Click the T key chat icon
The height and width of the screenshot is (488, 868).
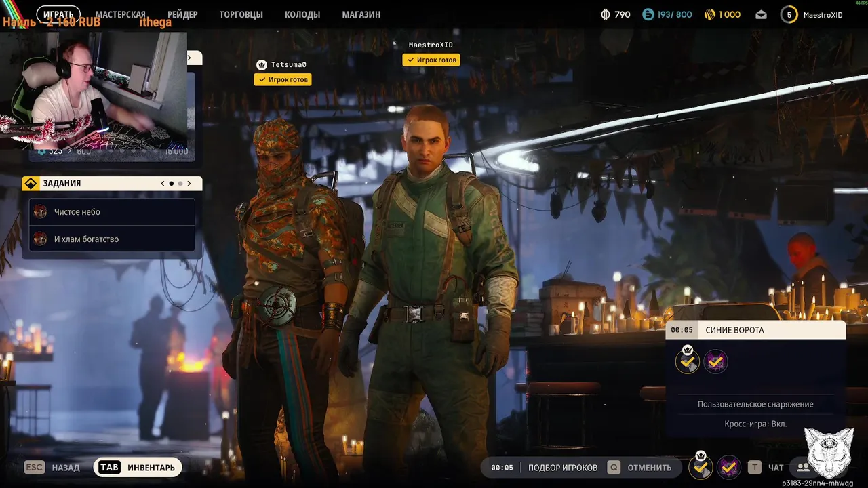754,468
